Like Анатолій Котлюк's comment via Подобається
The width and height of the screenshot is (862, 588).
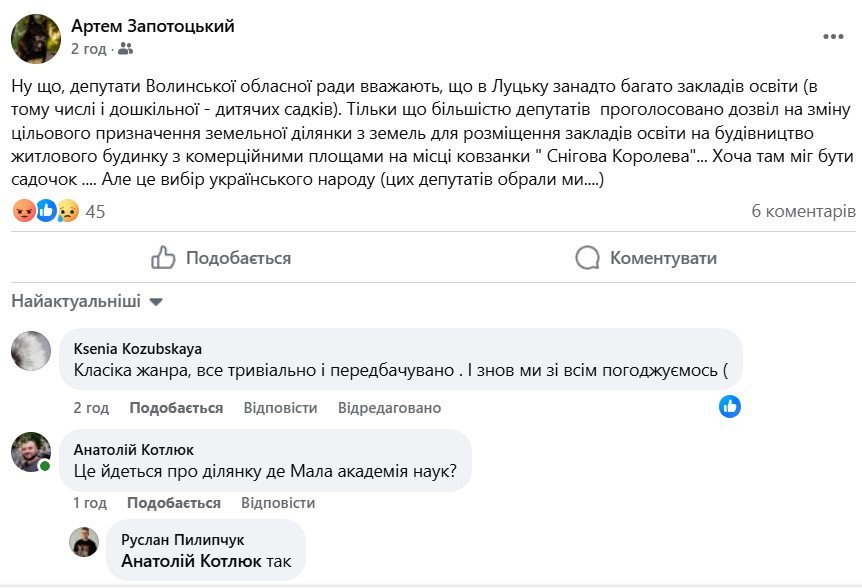[x=174, y=503]
